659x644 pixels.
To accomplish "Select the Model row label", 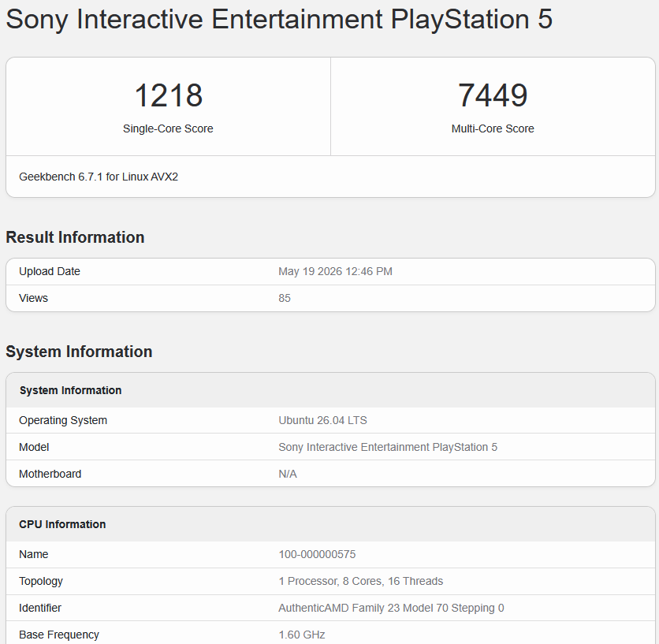I will click(x=34, y=447).
